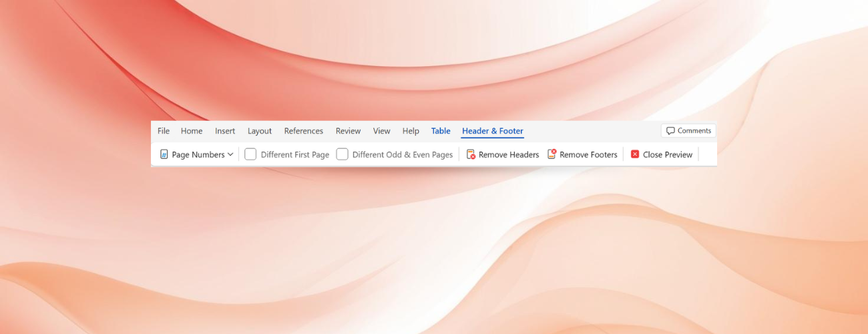Expand the Page Numbers dropdown arrow
This screenshot has width=868, height=334.
pyautogui.click(x=230, y=154)
